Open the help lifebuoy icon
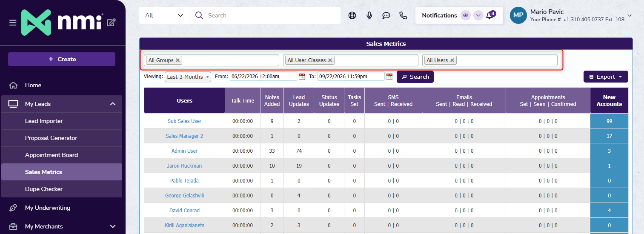The image size is (644, 234). [352, 15]
